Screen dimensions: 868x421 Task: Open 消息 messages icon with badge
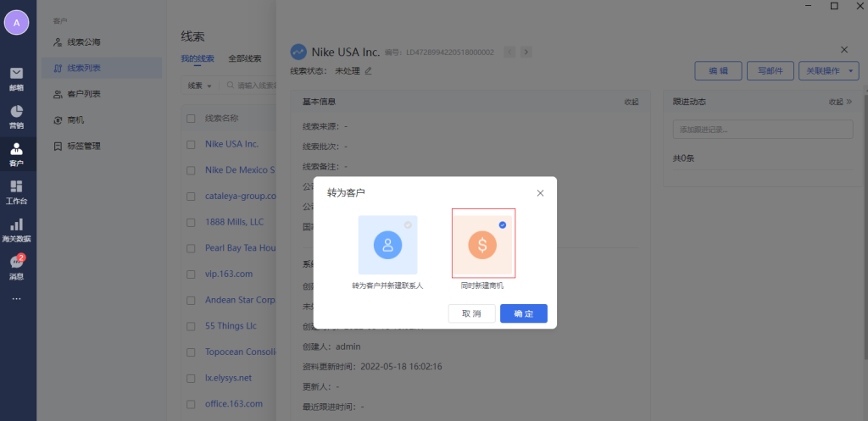coord(16,267)
